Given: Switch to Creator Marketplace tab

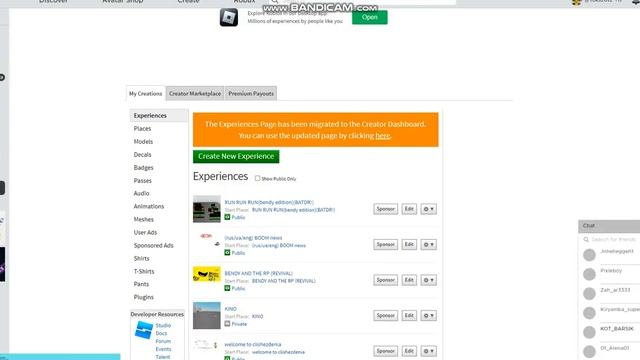Looking at the screenshot, I should (x=195, y=93).
